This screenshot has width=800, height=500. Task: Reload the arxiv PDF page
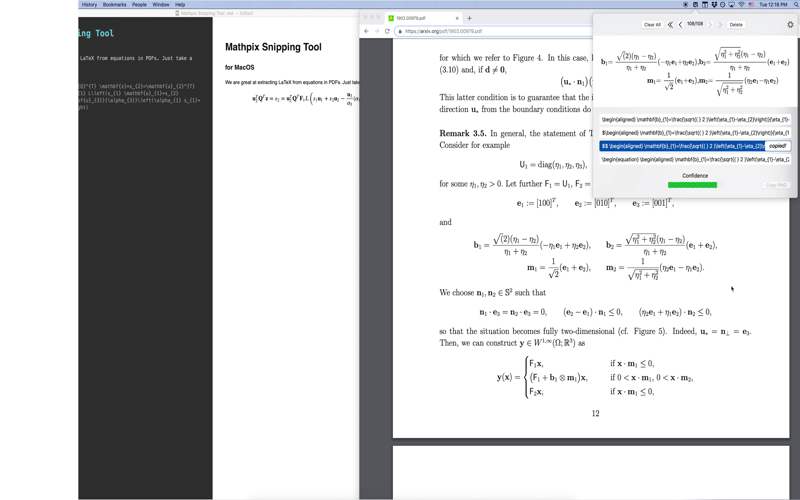(387, 31)
